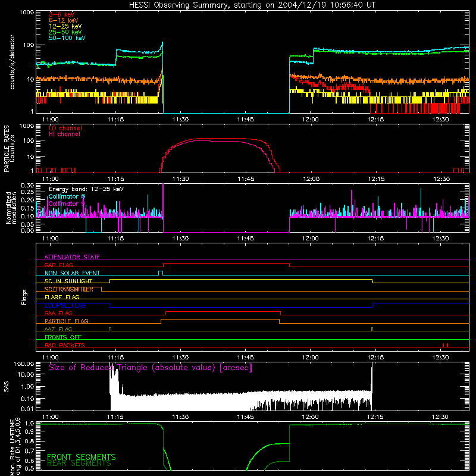476x476 pixels.
Task: Click the 'Normalized modulation' axis title
Action: click(11, 208)
